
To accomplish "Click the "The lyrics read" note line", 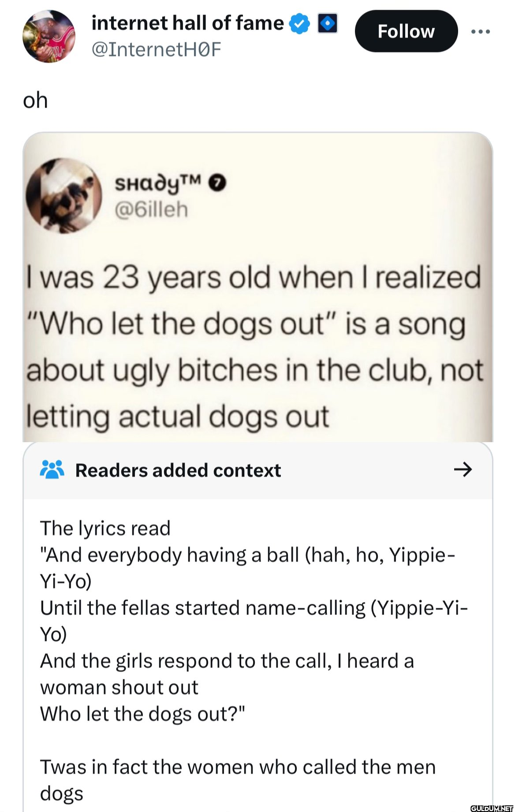I will point(105,528).
